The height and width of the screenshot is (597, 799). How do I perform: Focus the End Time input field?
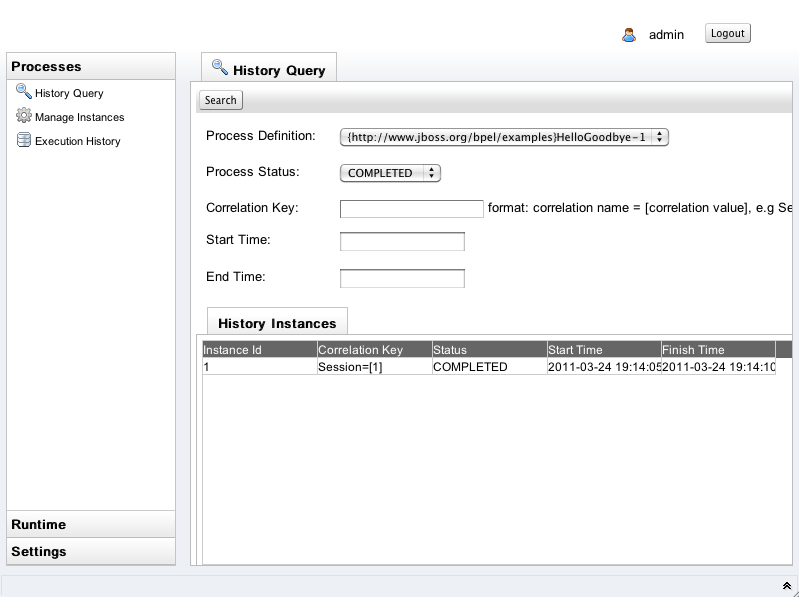pyautogui.click(x=402, y=278)
